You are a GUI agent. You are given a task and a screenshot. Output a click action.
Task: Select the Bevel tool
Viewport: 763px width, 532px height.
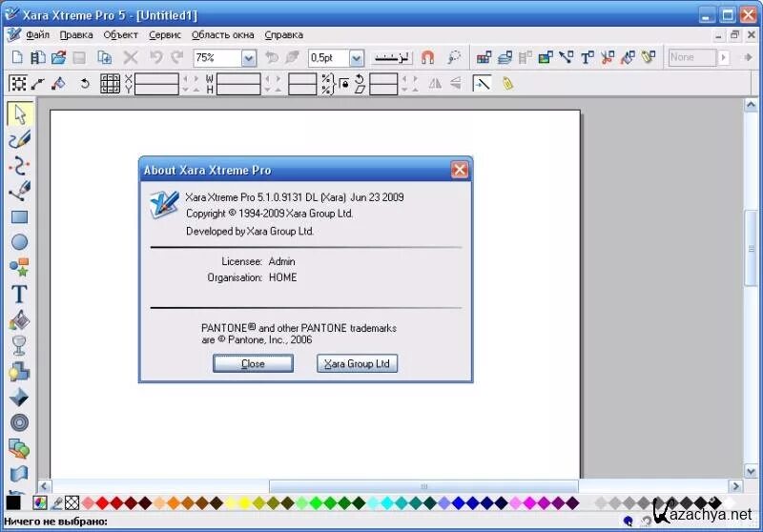tap(19, 398)
